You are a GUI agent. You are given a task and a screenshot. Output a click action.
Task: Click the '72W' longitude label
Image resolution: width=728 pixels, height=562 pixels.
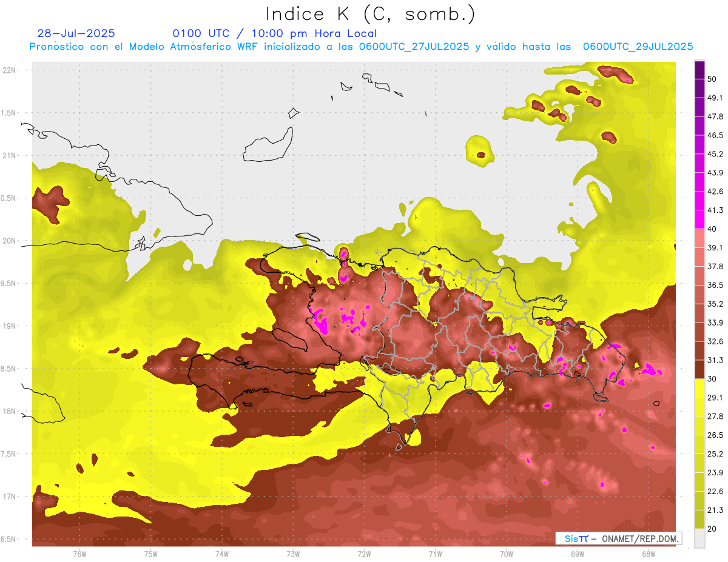coord(364,554)
